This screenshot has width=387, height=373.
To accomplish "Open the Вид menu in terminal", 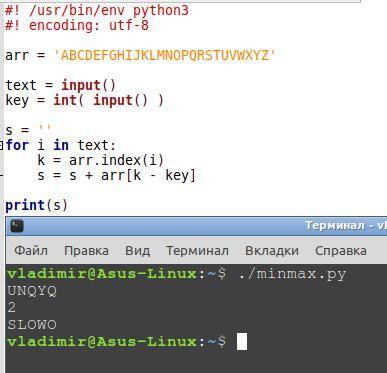I will (x=137, y=251).
